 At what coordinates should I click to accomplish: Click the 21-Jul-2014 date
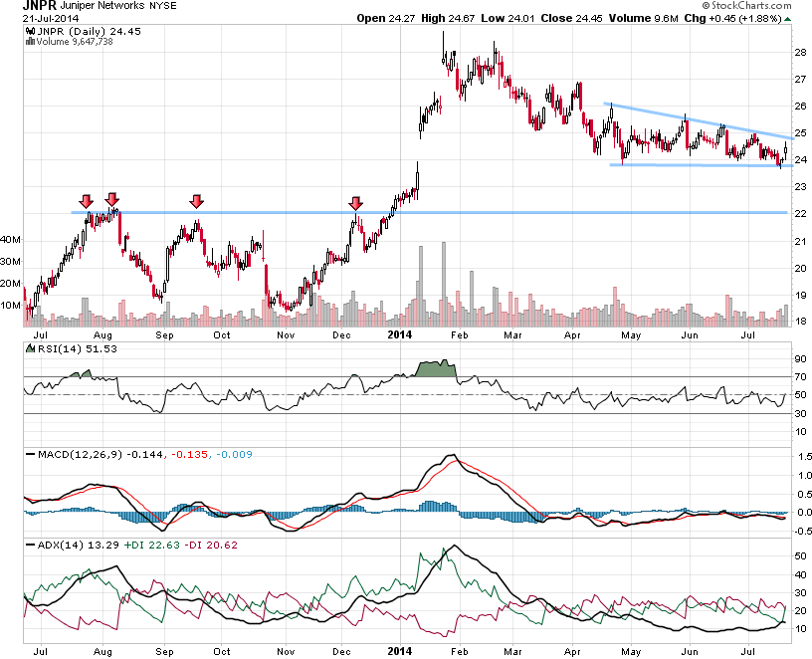click(x=50, y=18)
